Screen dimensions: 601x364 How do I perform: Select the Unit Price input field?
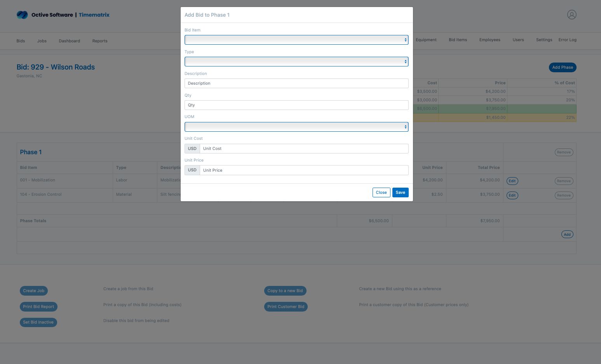coord(303,171)
